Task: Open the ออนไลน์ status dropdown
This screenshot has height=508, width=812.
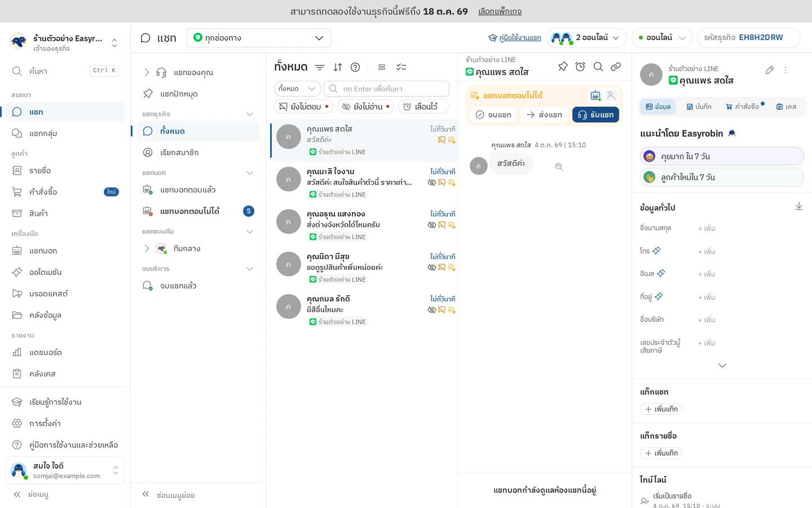Action: (662, 38)
